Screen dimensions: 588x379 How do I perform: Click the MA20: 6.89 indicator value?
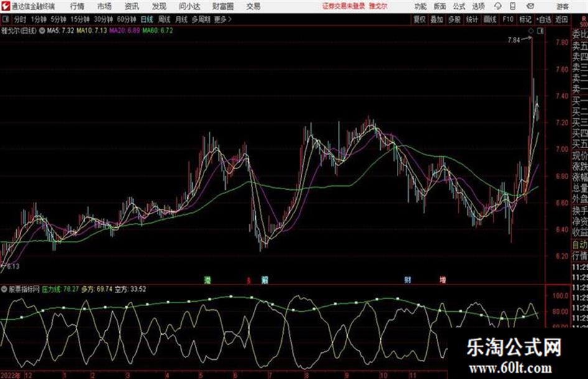tap(124, 30)
